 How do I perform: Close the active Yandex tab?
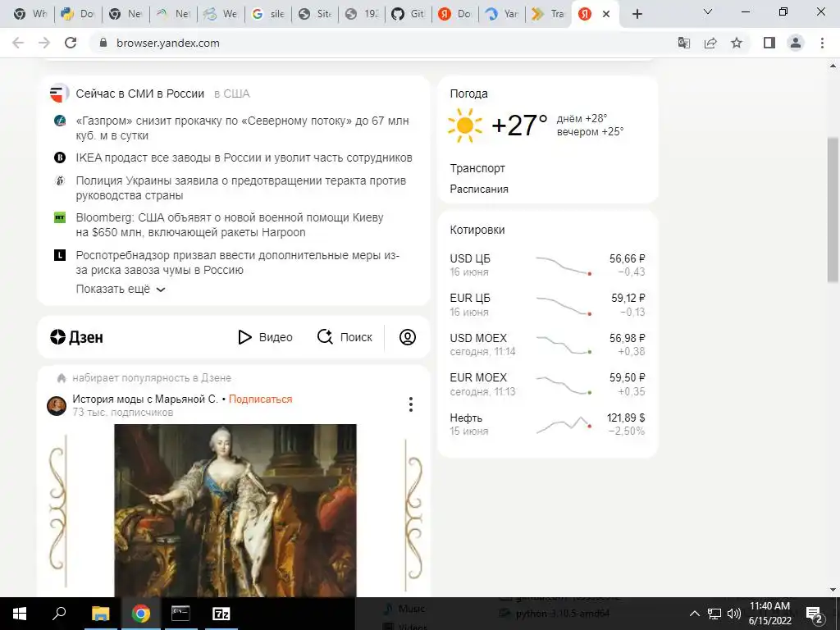606,14
